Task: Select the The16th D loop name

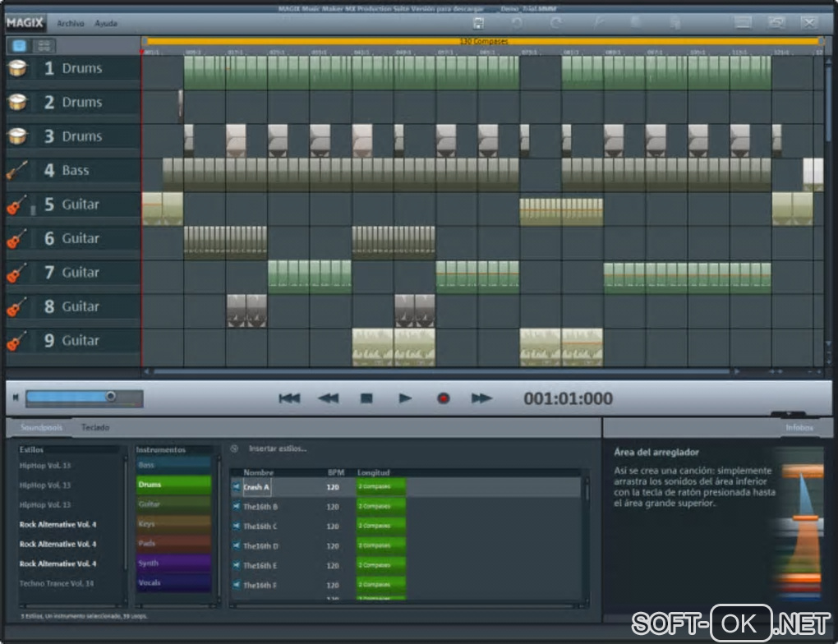Action: coord(260,546)
